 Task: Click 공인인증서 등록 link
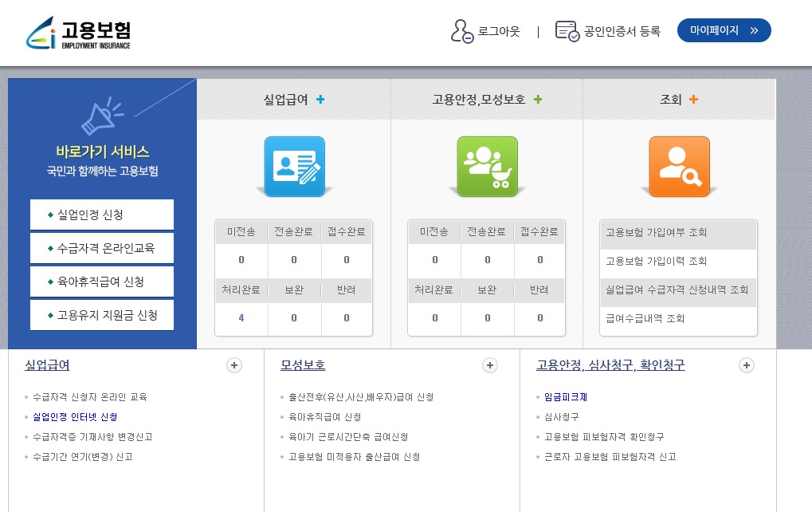pos(622,31)
